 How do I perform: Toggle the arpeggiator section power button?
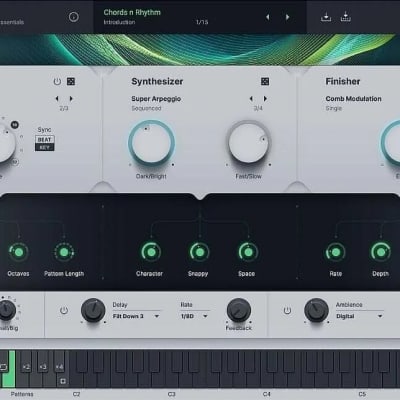tap(57, 81)
